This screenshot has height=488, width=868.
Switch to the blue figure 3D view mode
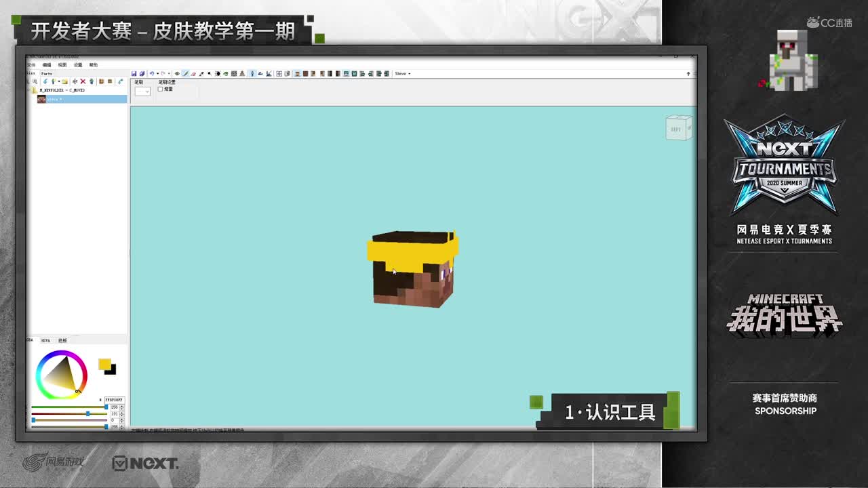(252, 74)
